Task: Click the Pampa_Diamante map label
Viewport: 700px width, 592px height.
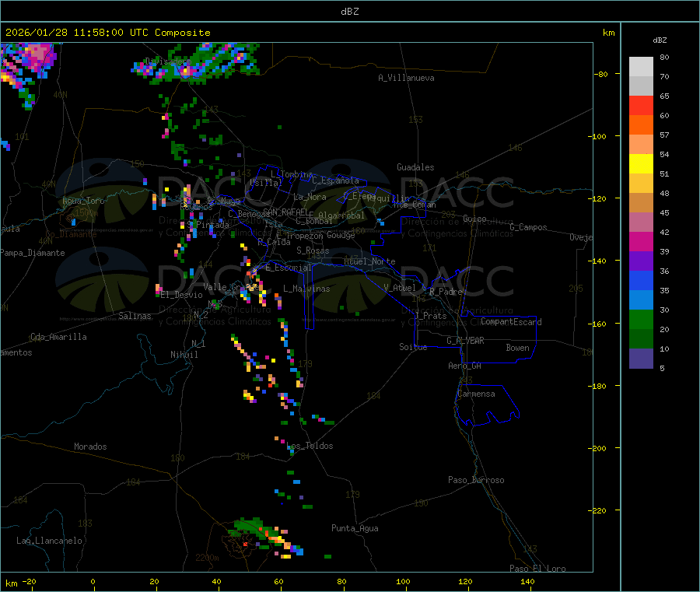Action: (33, 253)
